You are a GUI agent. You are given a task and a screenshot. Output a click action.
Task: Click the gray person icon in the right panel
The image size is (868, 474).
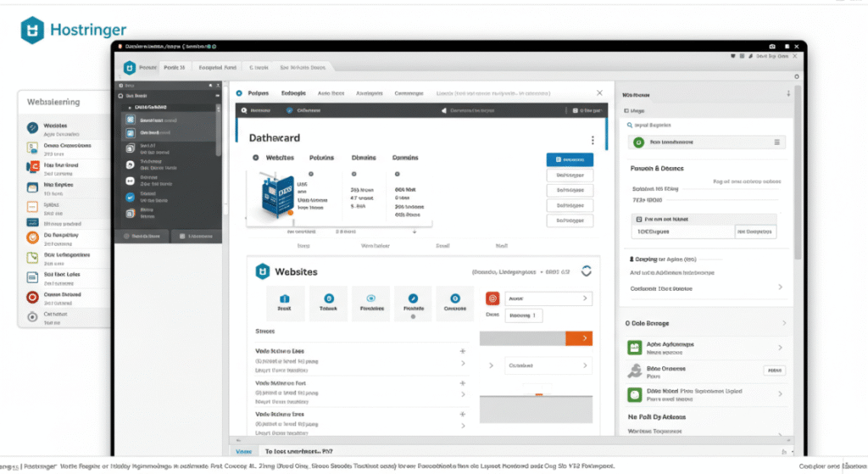(634, 371)
